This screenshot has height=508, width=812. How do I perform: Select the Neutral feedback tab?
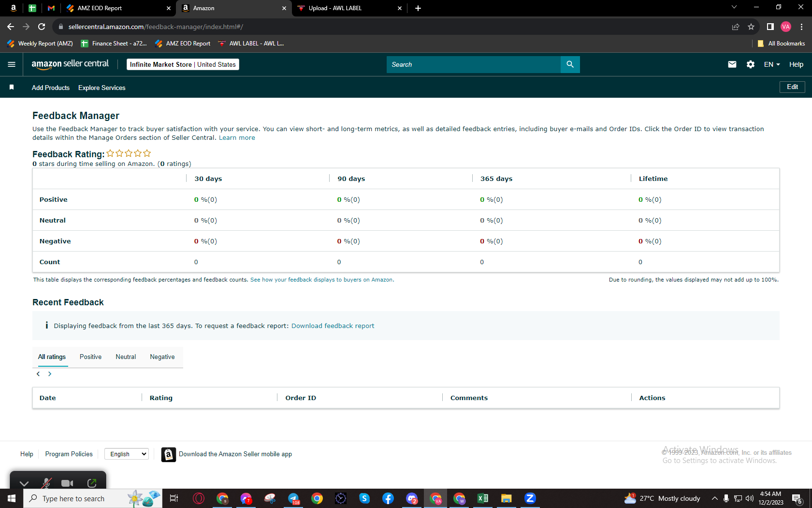pos(126,357)
